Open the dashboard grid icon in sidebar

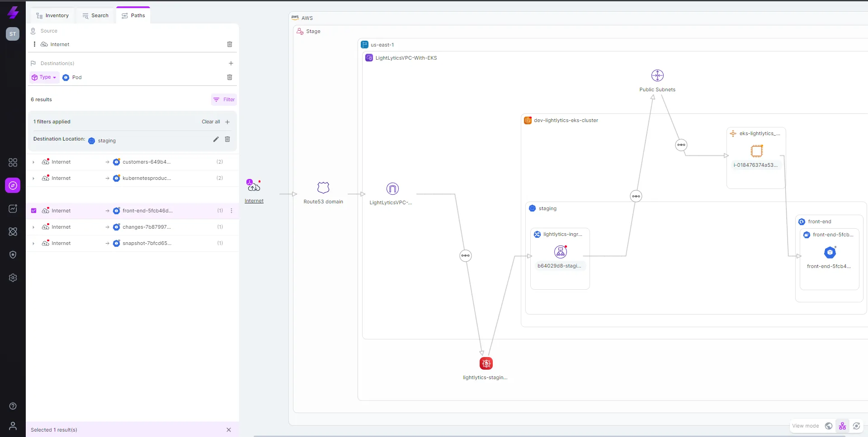pyautogui.click(x=13, y=162)
